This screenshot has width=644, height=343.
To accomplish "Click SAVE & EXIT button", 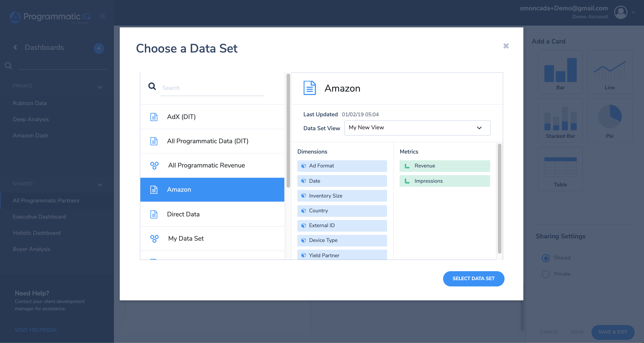I will 613,332.
